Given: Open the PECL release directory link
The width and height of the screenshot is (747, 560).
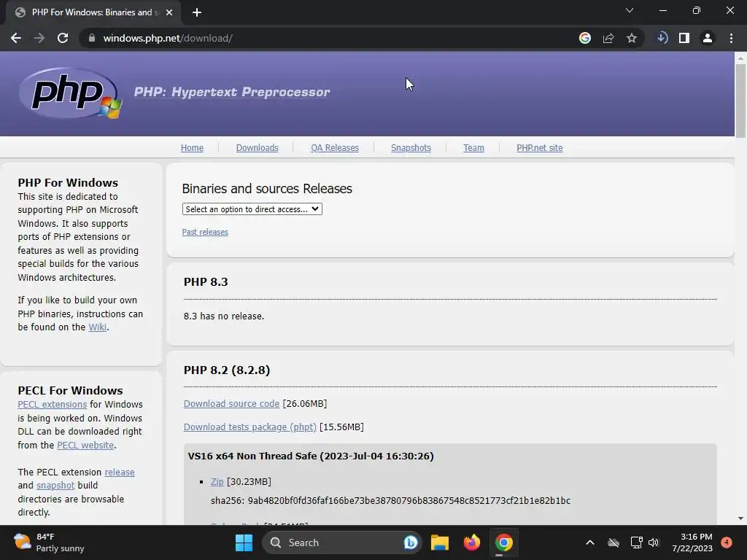Looking at the screenshot, I should 120,472.
